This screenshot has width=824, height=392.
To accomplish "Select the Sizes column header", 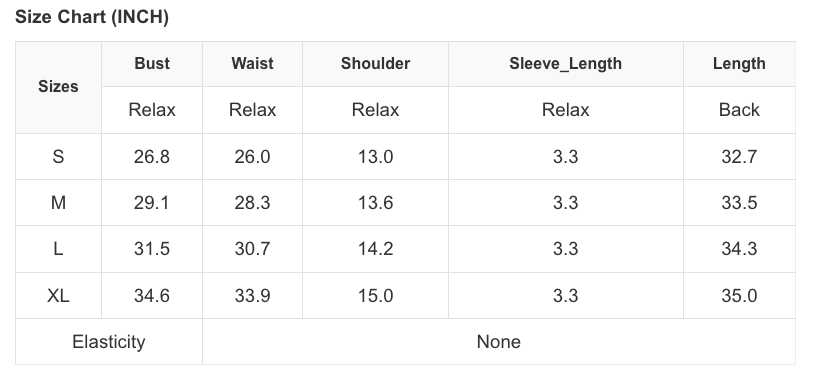I will pyautogui.click(x=58, y=87).
